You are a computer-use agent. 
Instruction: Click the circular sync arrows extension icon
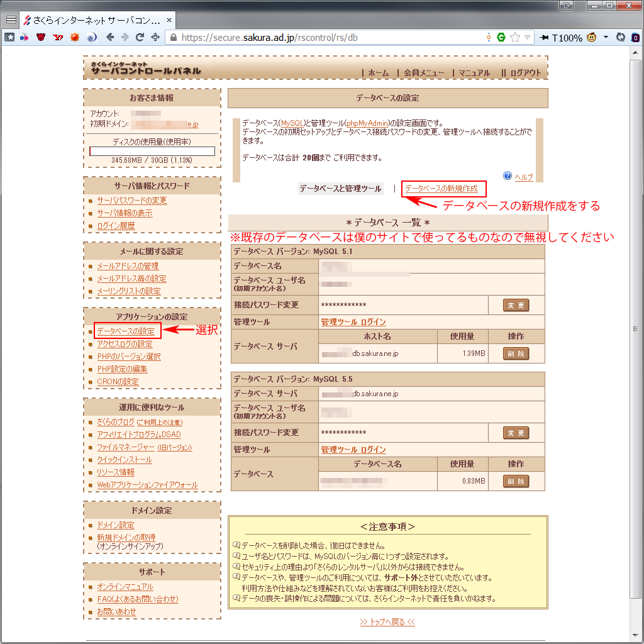(621, 37)
